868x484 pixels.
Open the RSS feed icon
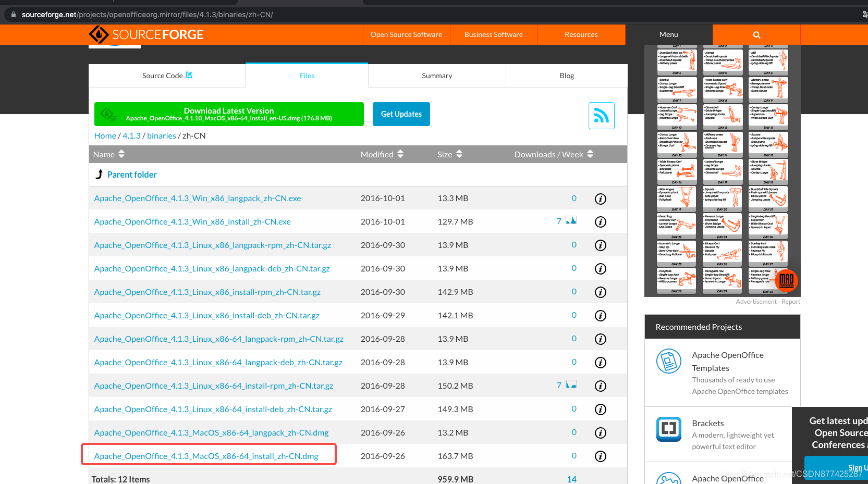[x=602, y=116]
